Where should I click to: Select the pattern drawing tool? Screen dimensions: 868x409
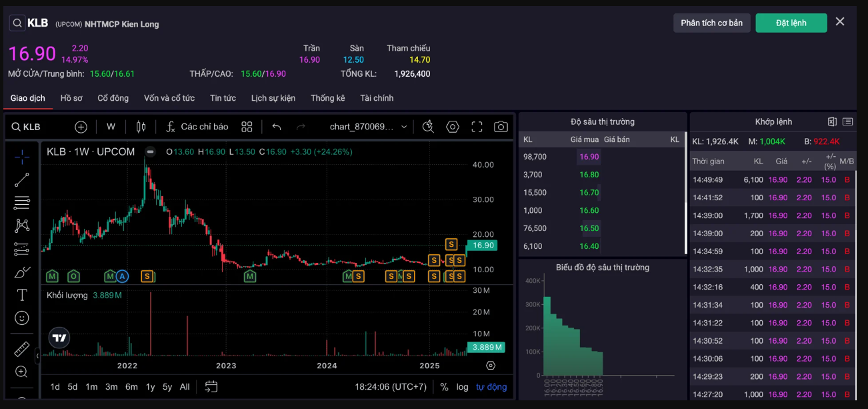22,226
